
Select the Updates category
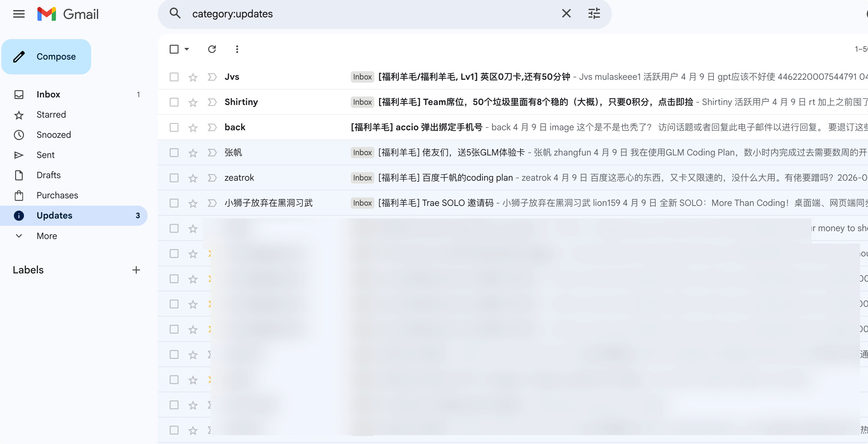click(x=74, y=216)
